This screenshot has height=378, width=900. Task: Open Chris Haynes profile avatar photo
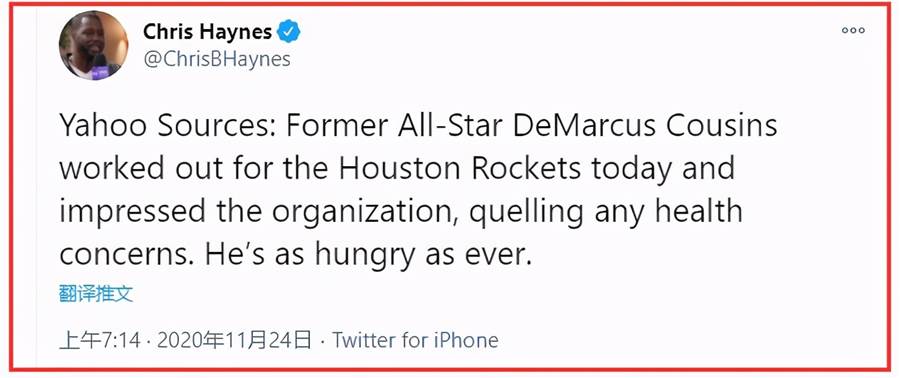pyautogui.click(x=94, y=45)
